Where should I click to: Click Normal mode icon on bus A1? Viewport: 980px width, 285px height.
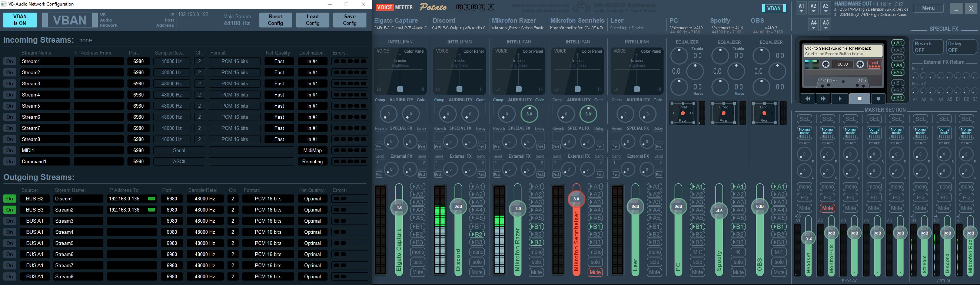[805, 133]
